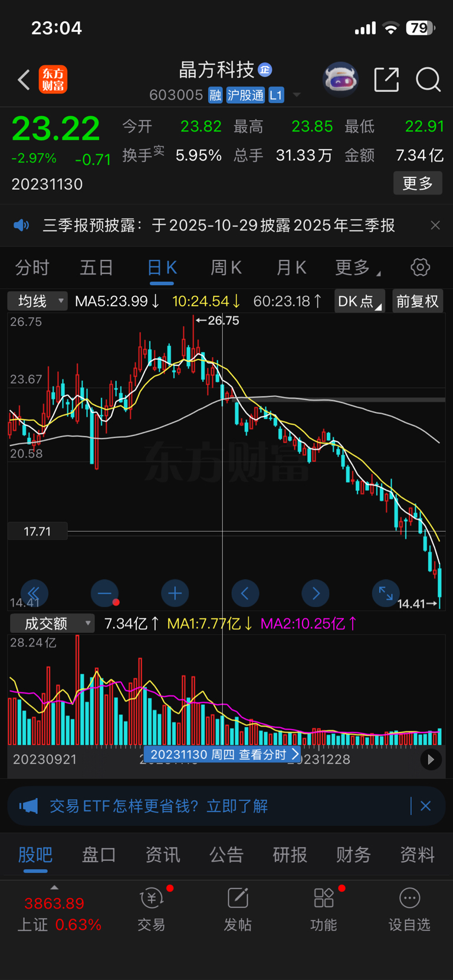This screenshot has height=980, width=453.
Task: Select the 日K chart tab
Action: coord(162,268)
